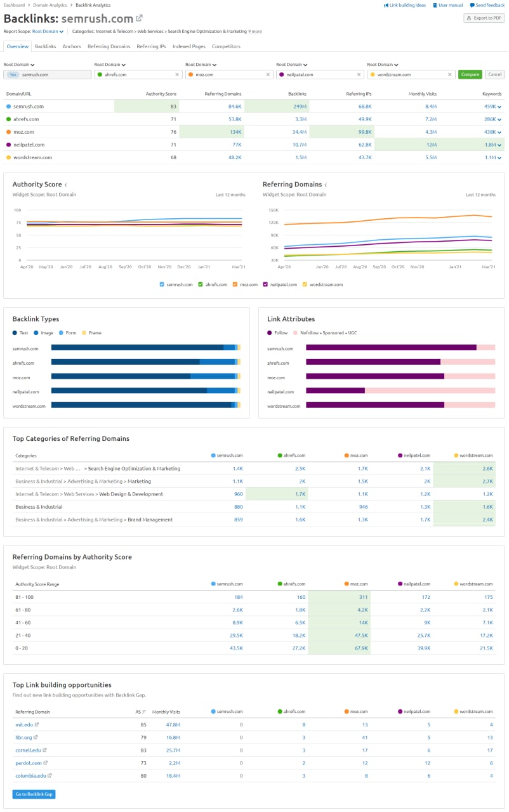Open the Indexed Pages tab
This screenshot has height=812, width=509.
pos(189,46)
